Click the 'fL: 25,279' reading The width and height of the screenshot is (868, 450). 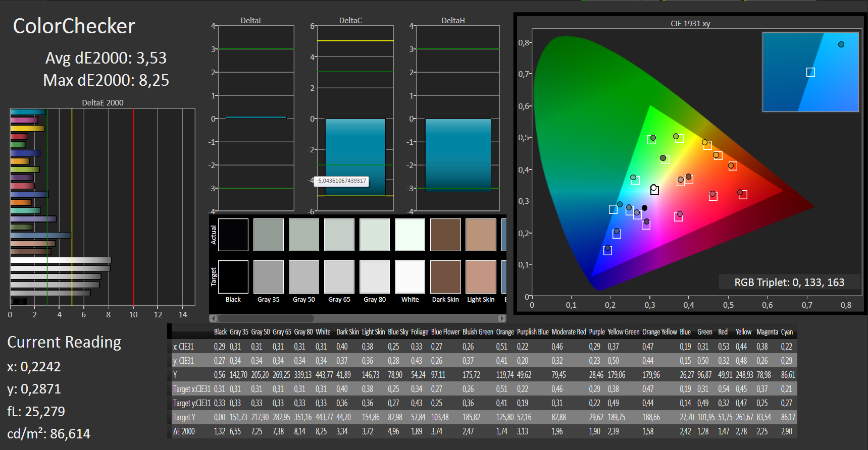[36, 412]
